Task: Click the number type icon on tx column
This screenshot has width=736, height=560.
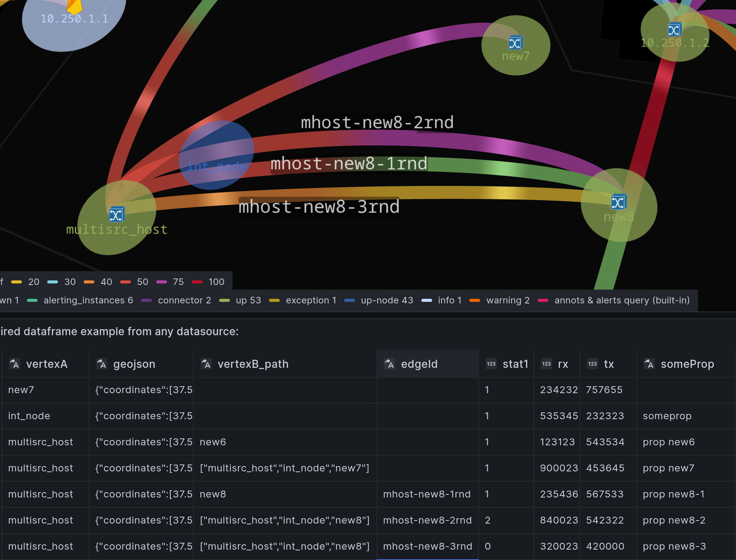Action: [592, 364]
